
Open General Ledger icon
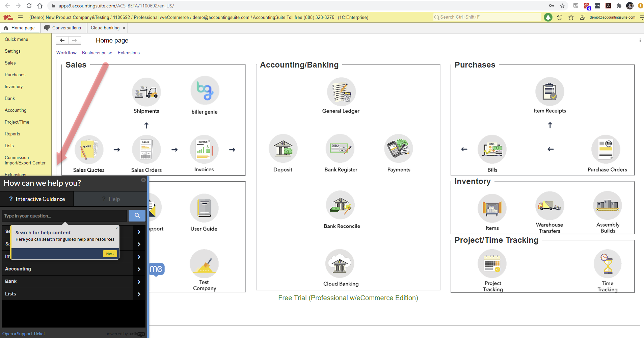pyautogui.click(x=341, y=92)
